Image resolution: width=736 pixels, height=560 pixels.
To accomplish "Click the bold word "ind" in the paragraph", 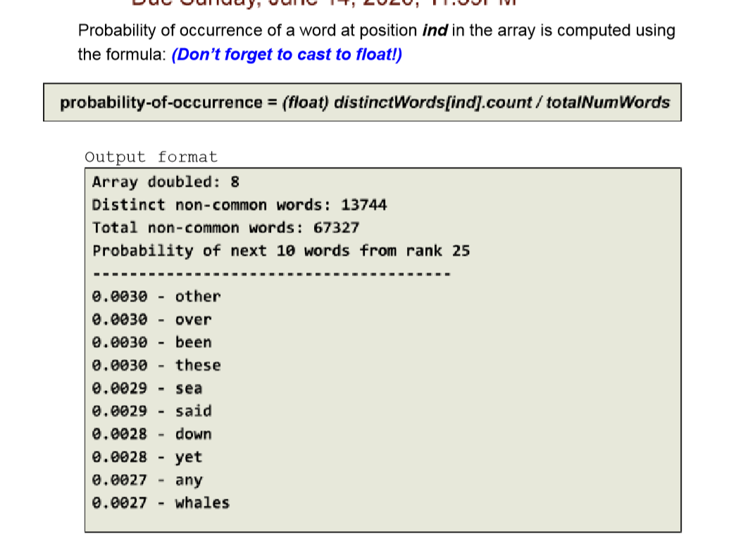I will 437,30.
